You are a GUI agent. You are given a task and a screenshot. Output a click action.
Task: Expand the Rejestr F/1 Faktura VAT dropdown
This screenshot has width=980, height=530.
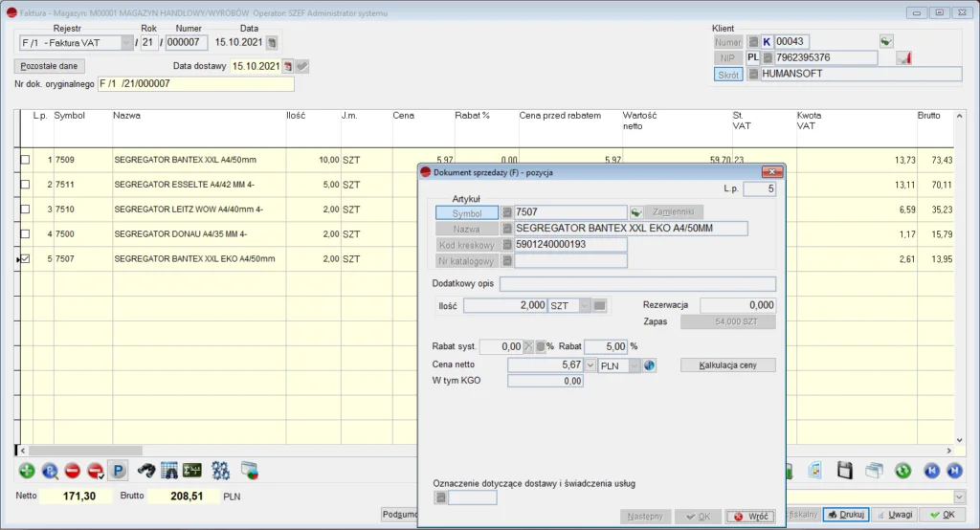126,43
